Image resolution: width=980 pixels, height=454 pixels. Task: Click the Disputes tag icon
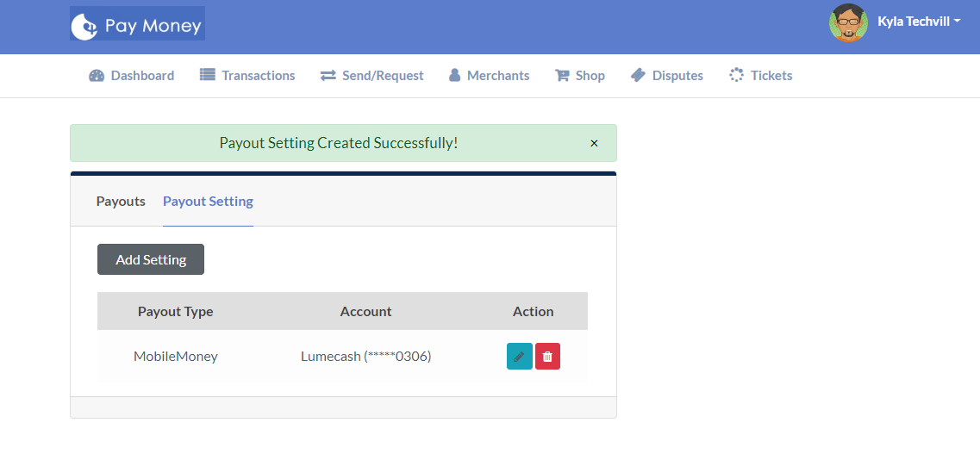[638, 76]
